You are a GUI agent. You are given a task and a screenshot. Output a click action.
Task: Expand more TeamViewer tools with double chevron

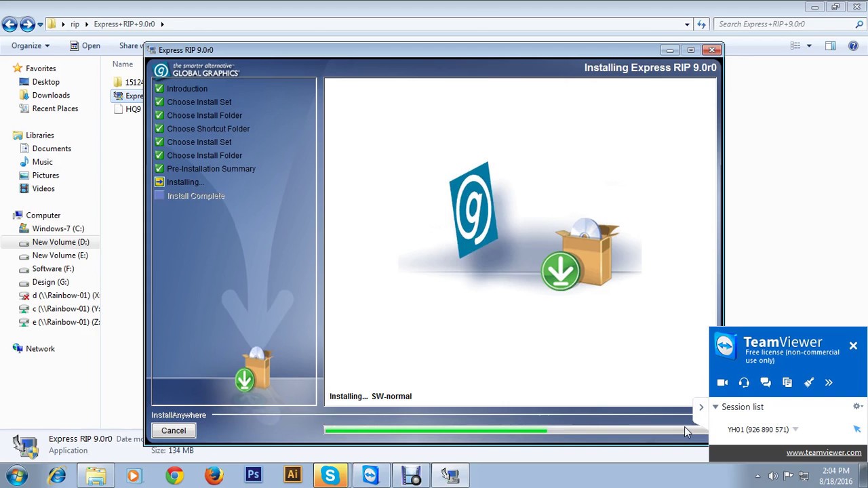tap(829, 382)
